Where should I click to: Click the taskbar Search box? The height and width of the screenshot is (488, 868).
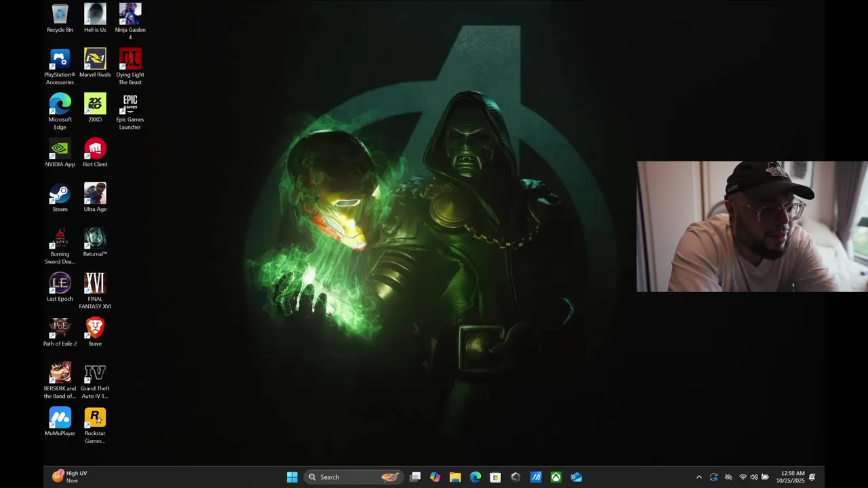(353, 477)
